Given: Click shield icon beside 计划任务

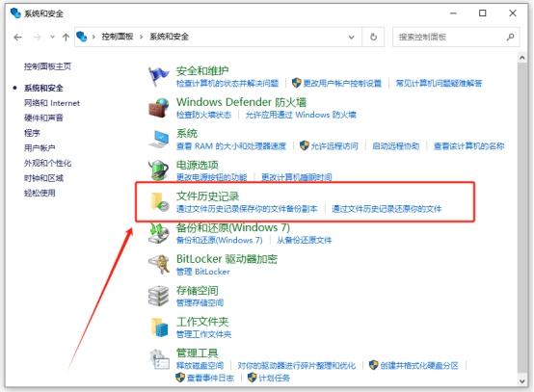Looking at the screenshot, I should 252,378.
